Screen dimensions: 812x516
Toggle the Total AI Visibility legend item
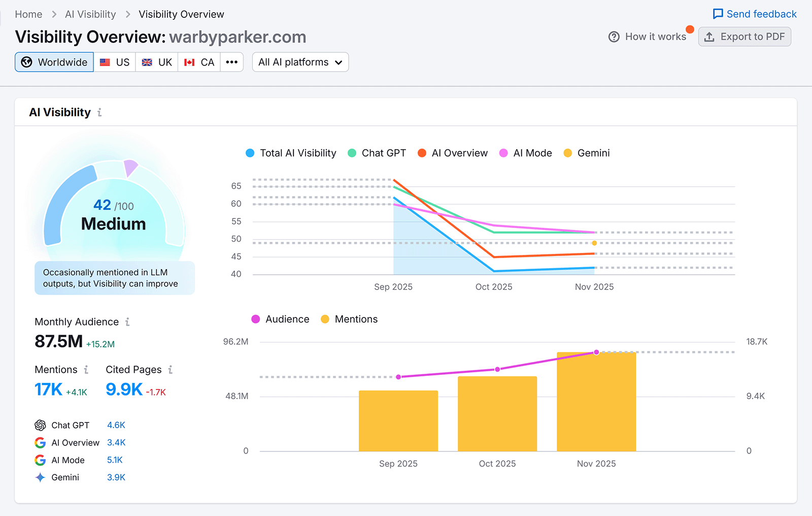coord(291,153)
